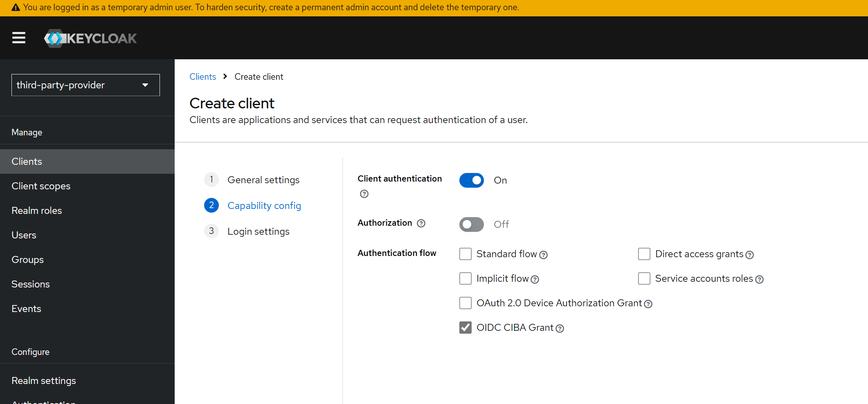Enable the Authorization switch

472,224
